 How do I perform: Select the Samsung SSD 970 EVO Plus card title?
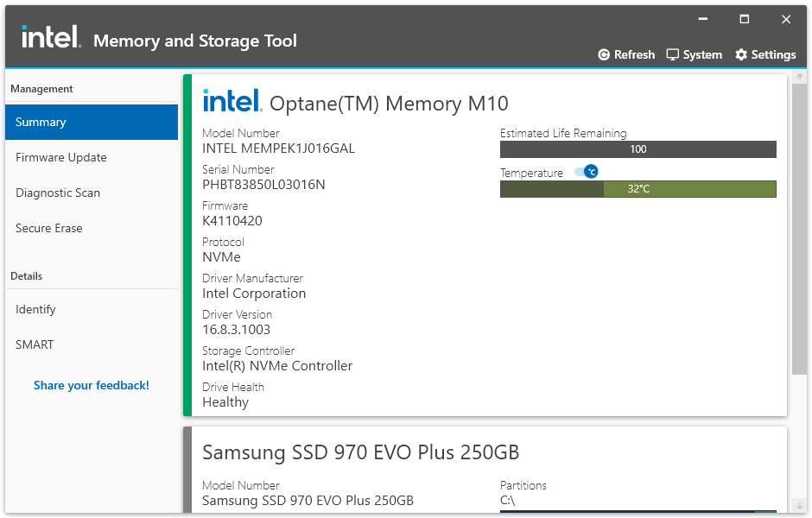(360, 452)
